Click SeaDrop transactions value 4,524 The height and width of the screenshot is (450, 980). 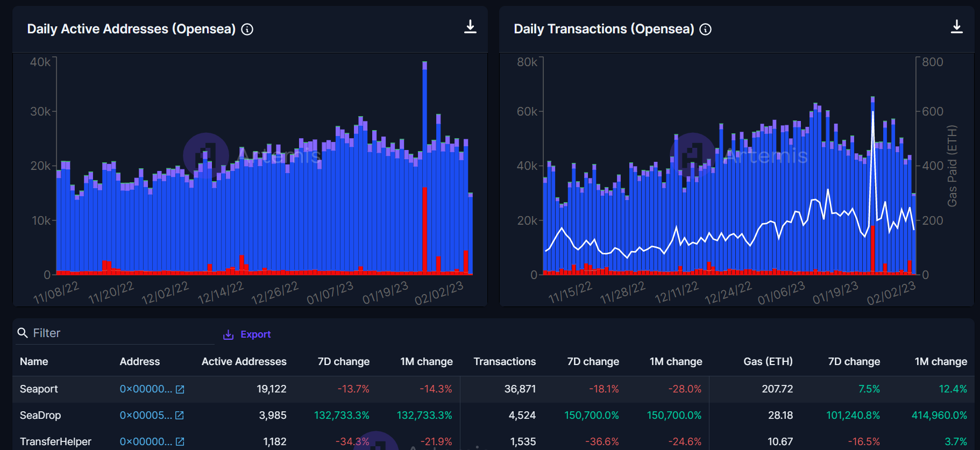pos(522,415)
